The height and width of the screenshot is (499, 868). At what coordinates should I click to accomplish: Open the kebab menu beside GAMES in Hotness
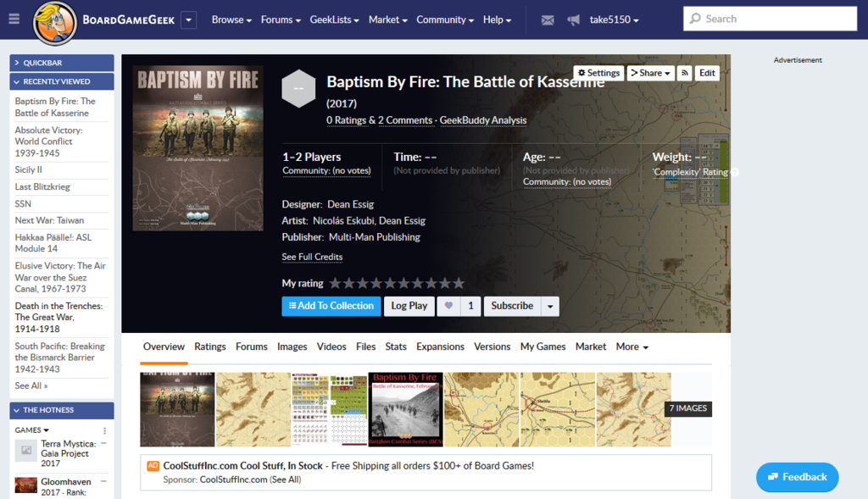click(x=104, y=430)
